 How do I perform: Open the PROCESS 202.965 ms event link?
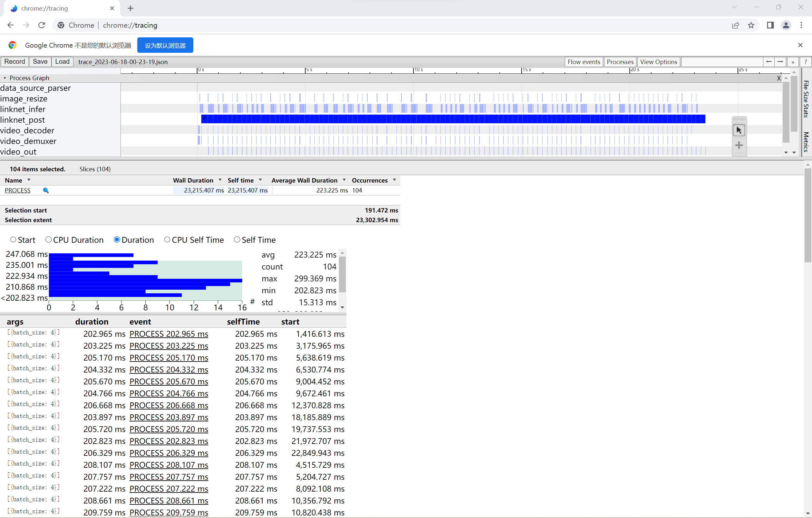click(169, 334)
